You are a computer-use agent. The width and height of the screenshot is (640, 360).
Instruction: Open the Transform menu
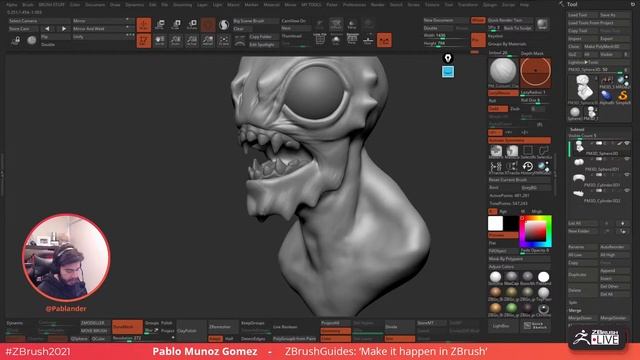(x=468, y=4)
